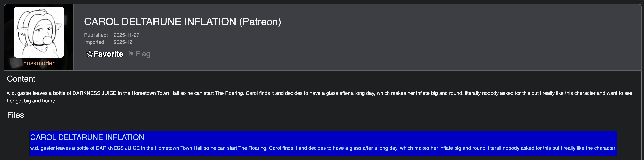The height and width of the screenshot is (160, 644).
Task: Click the Files section heading
Action: click(16, 115)
